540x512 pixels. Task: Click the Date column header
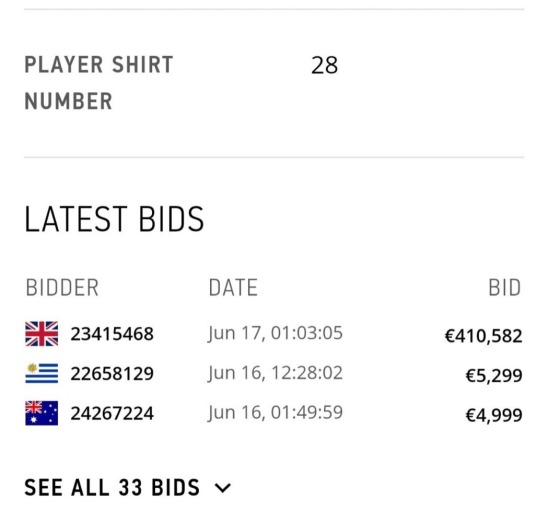click(233, 288)
